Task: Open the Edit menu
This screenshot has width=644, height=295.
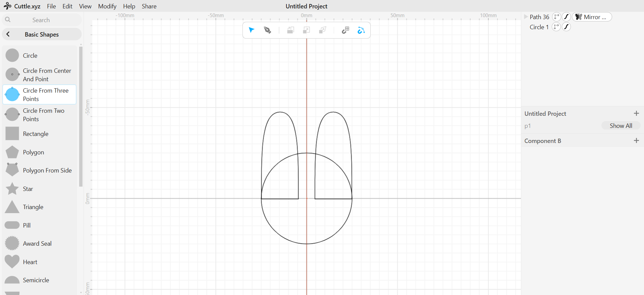Action: (x=67, y=6)
